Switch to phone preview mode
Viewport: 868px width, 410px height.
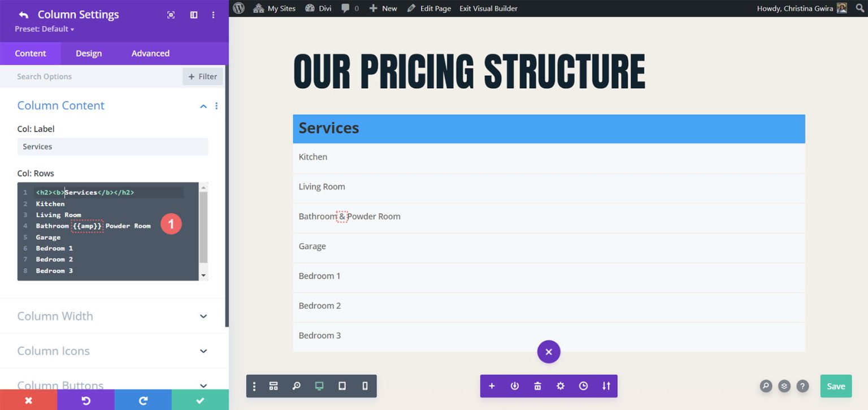[364, 386]
